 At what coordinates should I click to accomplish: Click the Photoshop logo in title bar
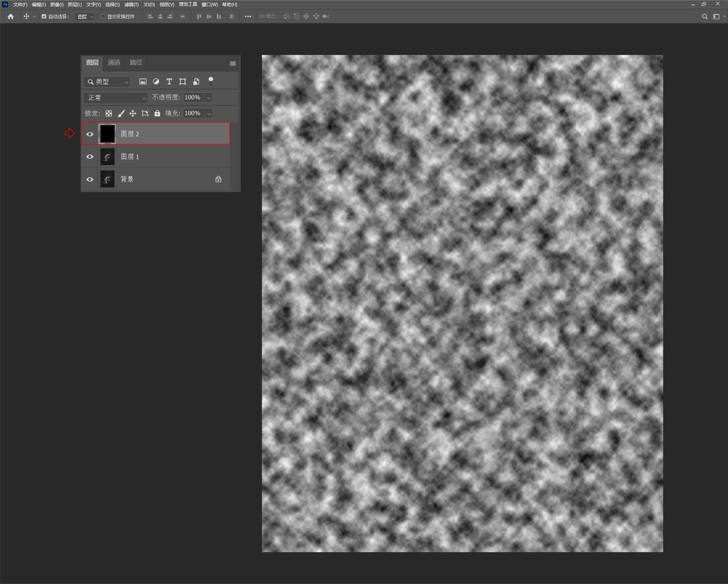tap(5, 4)
